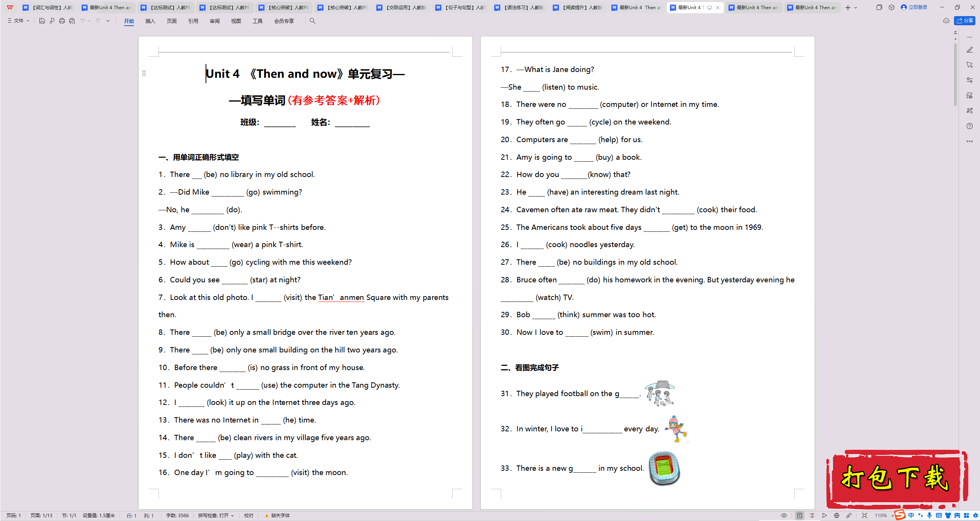
Task: Expand the undo history dropdown arrow
Action: click(89, 21)
